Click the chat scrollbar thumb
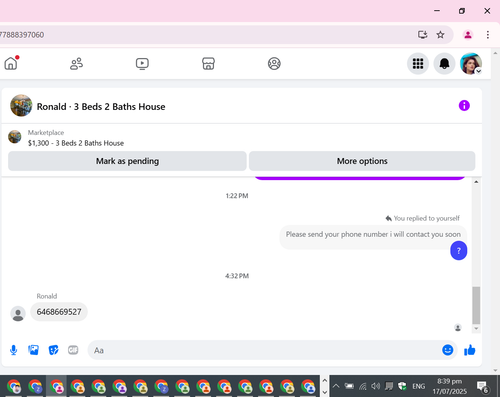500x397 pixels. coord(476,305)
